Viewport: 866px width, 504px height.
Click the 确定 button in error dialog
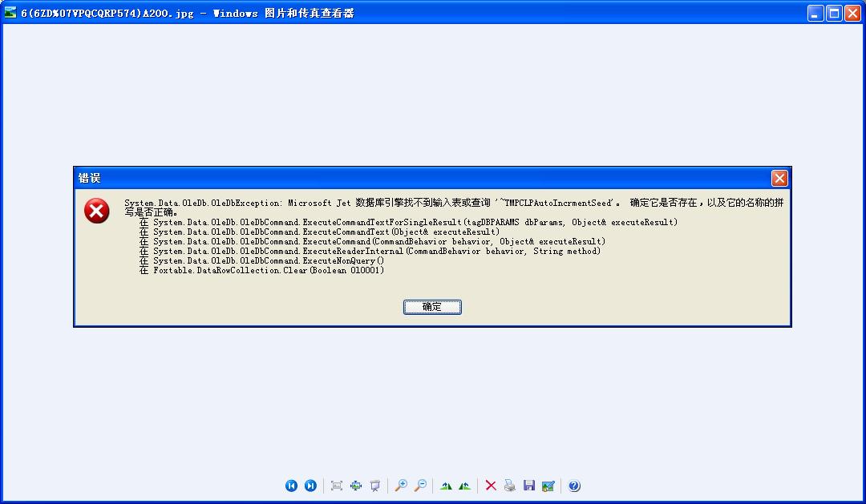point(432,307)
